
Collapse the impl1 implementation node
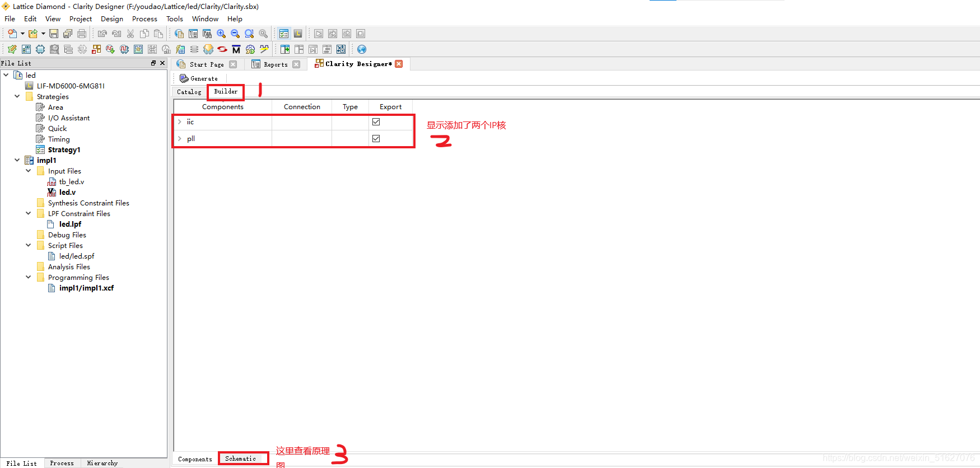(x=17, y=160)
